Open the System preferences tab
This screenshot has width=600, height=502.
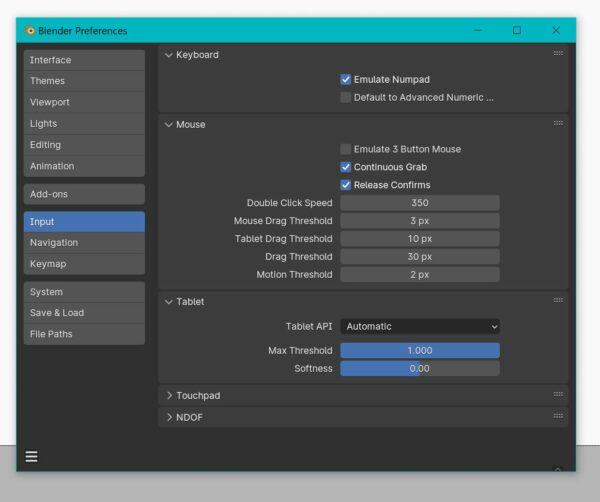coord(84,292)
